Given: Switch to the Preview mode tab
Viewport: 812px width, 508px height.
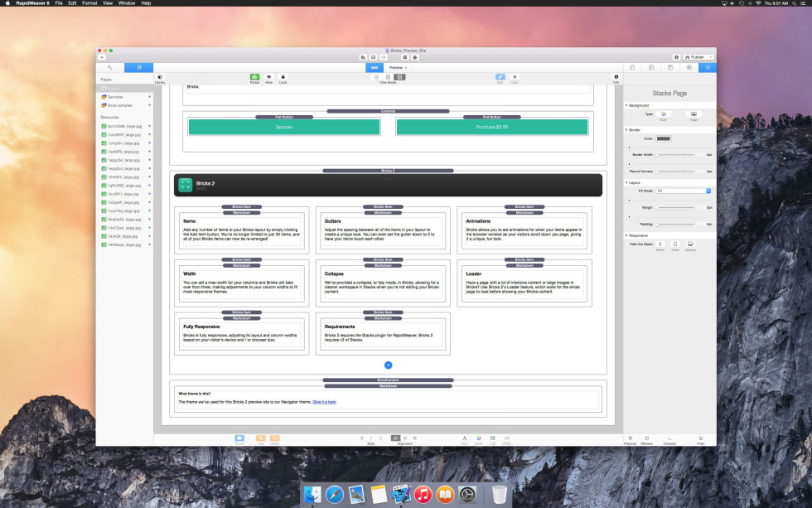Looking at the screenshot, I should pos(398,67).
